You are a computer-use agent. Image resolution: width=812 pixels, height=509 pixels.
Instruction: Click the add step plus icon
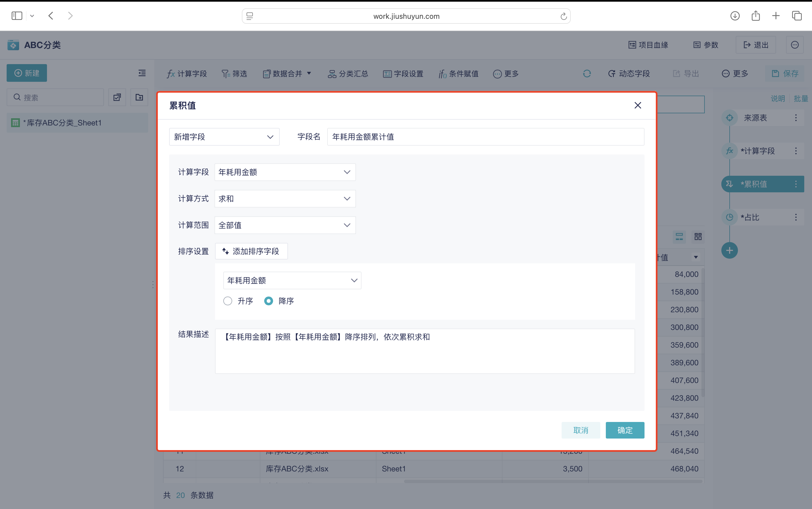tap(729, 250)
